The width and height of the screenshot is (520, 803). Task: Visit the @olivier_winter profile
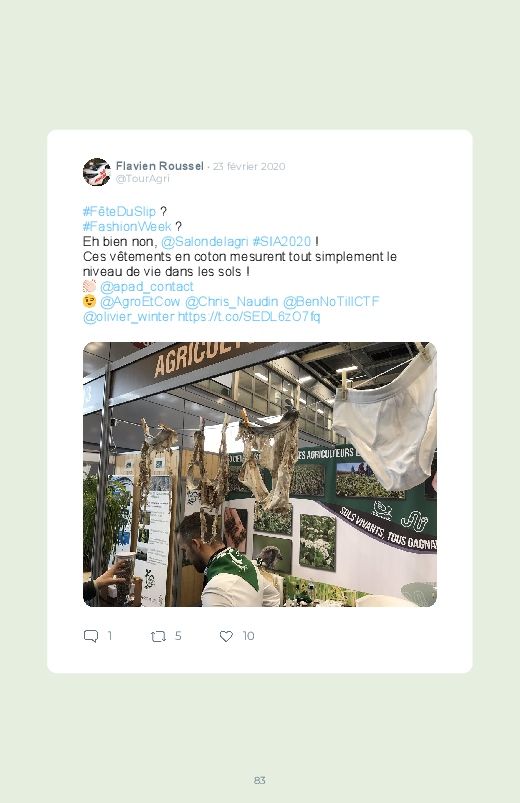[x=129, y=316]
